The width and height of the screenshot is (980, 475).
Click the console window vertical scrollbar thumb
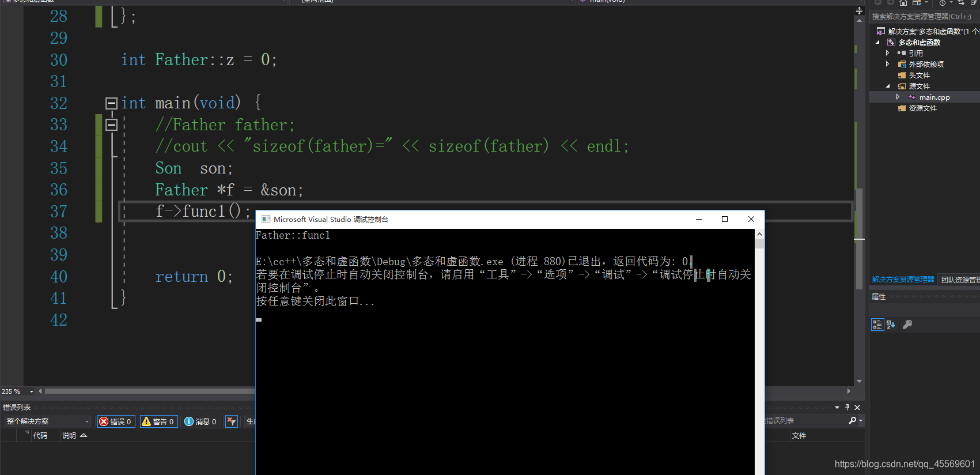[x=759, y=244]
